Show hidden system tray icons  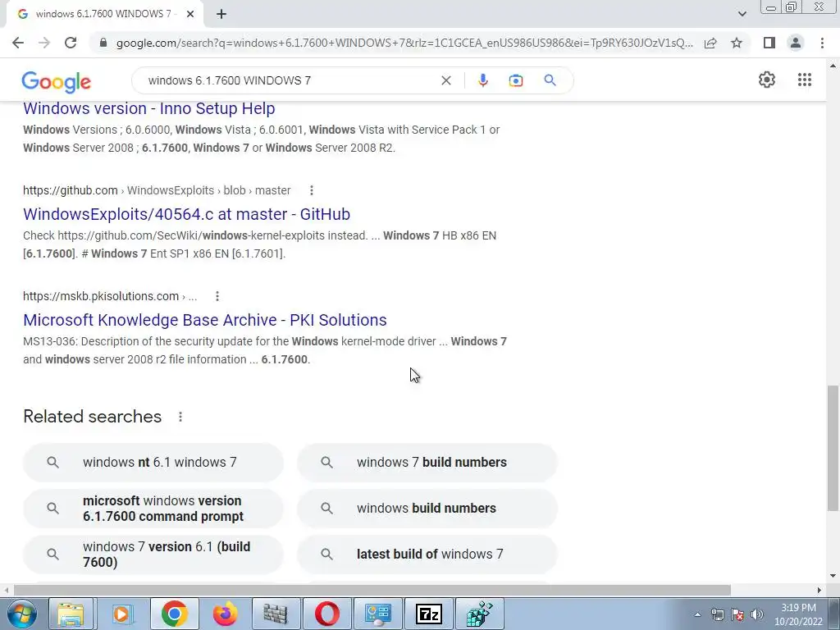click(x=697, y=614)
